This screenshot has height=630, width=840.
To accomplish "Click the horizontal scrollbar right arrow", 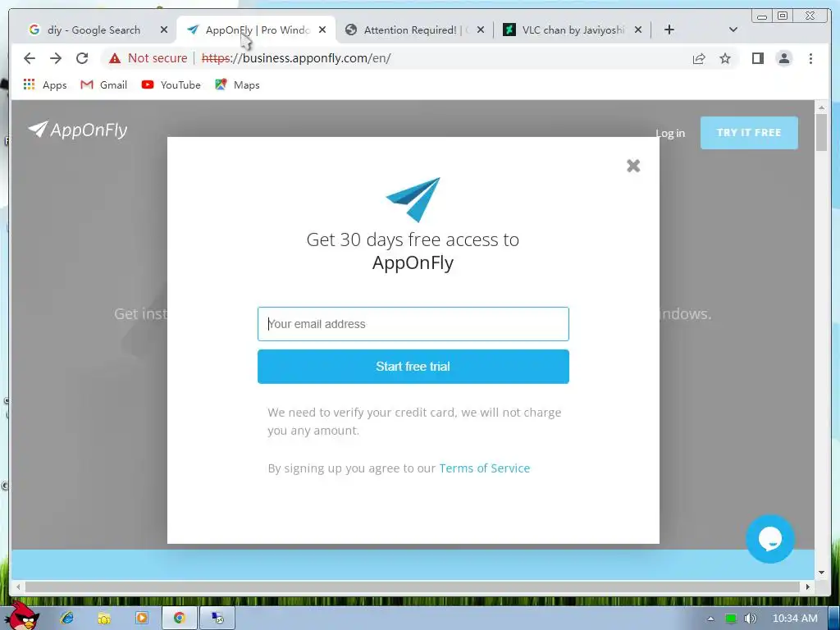I will 808,587.
